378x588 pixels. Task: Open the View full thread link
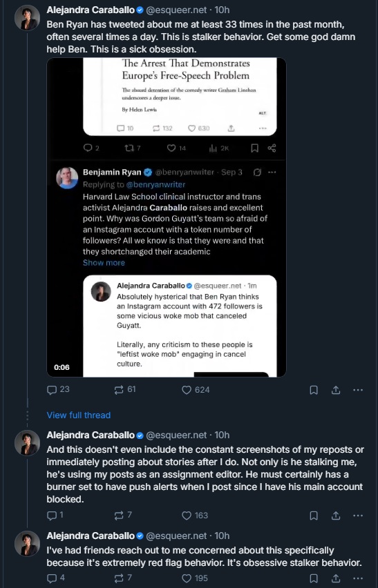pyautogui.click(x=79, y=415)
